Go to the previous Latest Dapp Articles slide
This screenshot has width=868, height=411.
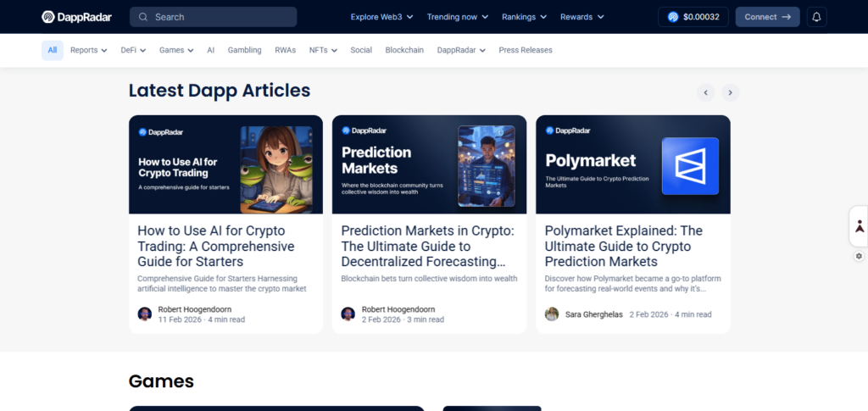(706, 92)
